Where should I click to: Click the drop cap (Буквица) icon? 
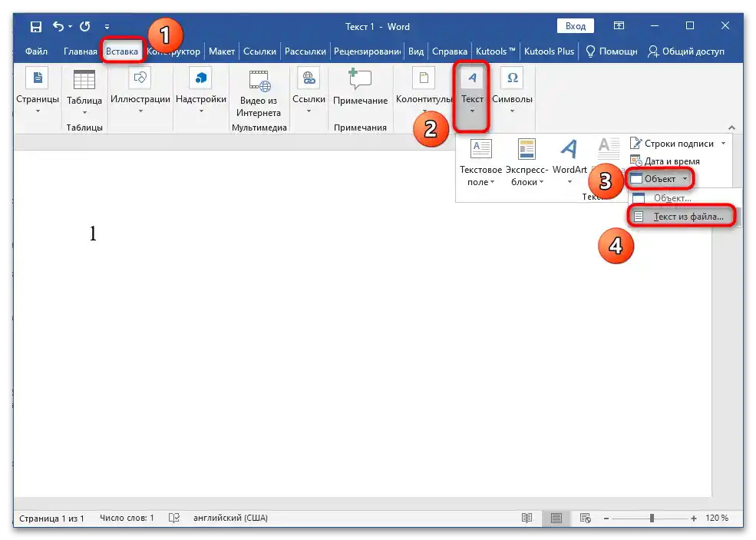[609, 148]
